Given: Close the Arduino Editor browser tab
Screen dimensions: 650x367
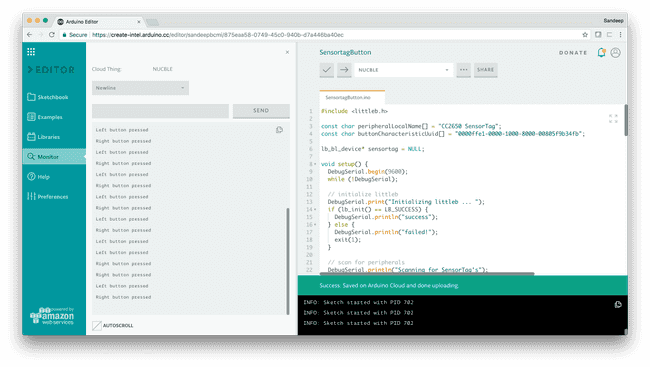Looking at the screenshot, I should 139,22.
